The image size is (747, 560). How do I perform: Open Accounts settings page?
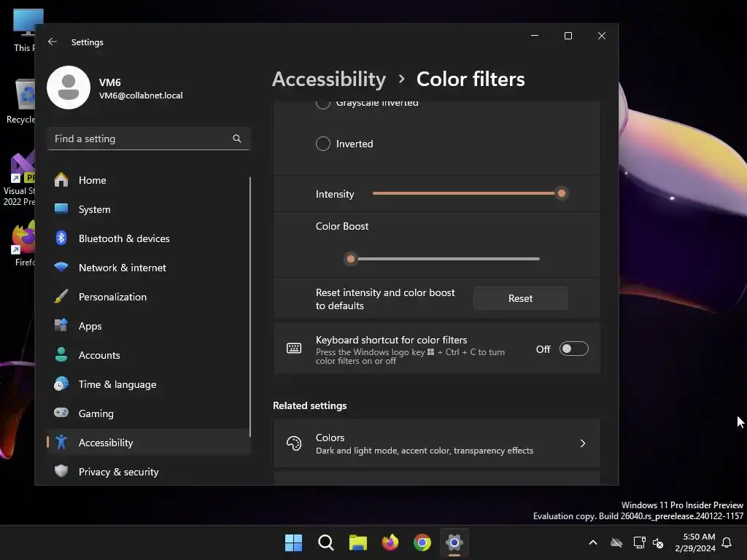(x=148, y=355)
